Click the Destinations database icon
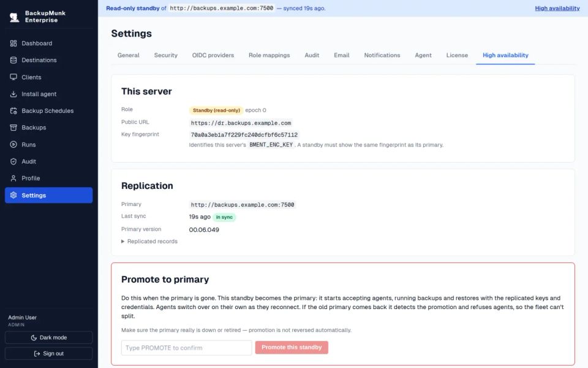Image resolution: width=588 pixels, height=368 pixels. pyautogui.click(x=13, y=60)
